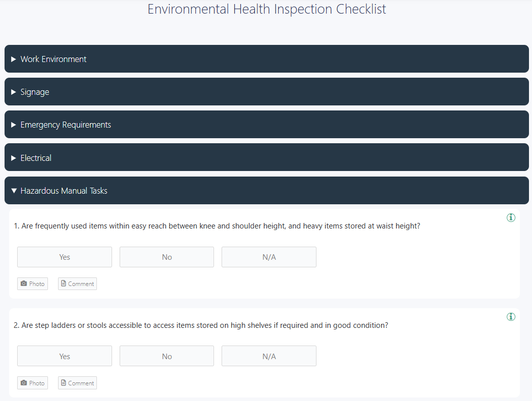Select N/A for question 1 about item reach
Screen dimensions: 532x401
(x=269, y=257)
